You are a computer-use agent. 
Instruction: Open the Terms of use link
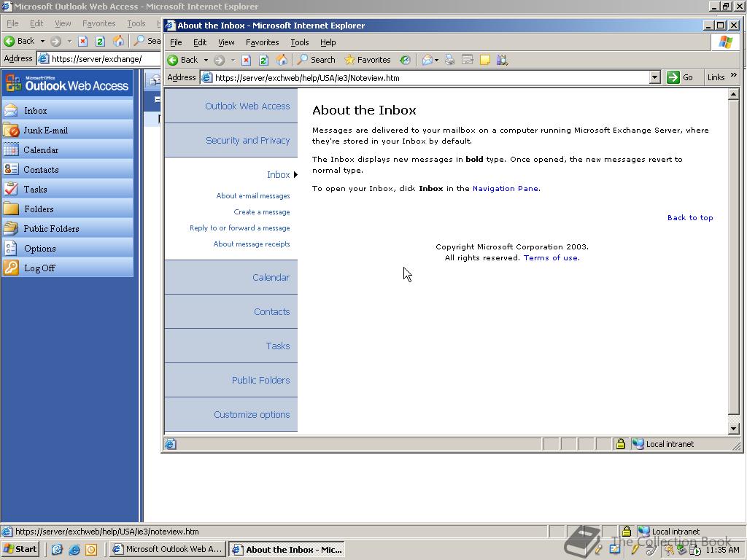[x=551, y=257]
